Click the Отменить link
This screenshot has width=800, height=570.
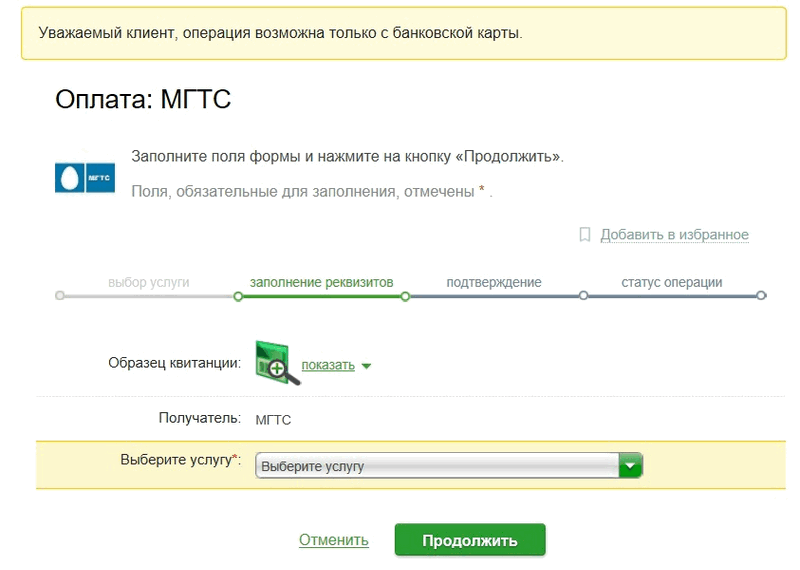tap(334, 540)
